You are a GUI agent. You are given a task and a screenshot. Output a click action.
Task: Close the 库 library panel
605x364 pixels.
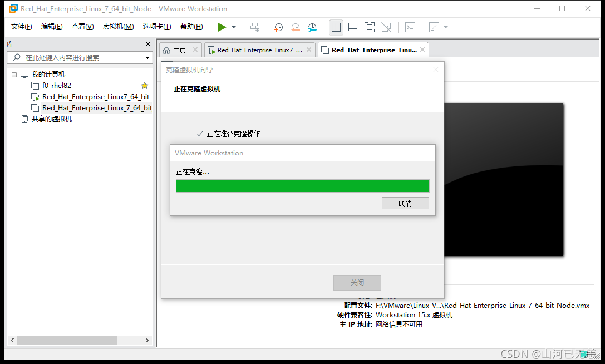[148, 45]
